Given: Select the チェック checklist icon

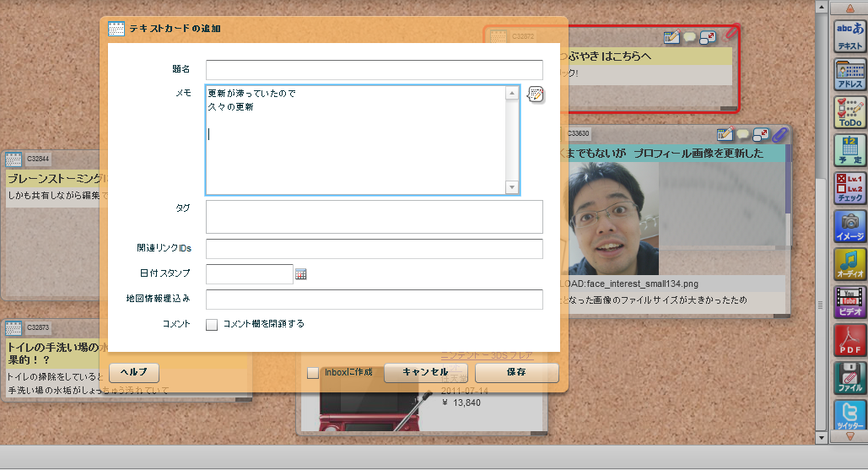Looking at the screenshot, I should tap(849, 187).
